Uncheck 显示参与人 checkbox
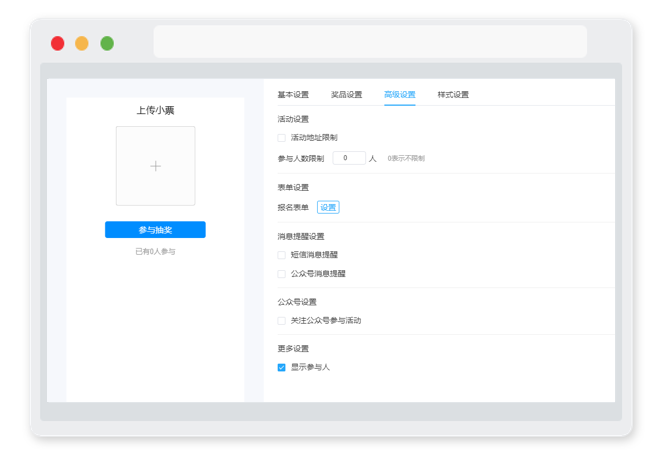 [282, 368]
